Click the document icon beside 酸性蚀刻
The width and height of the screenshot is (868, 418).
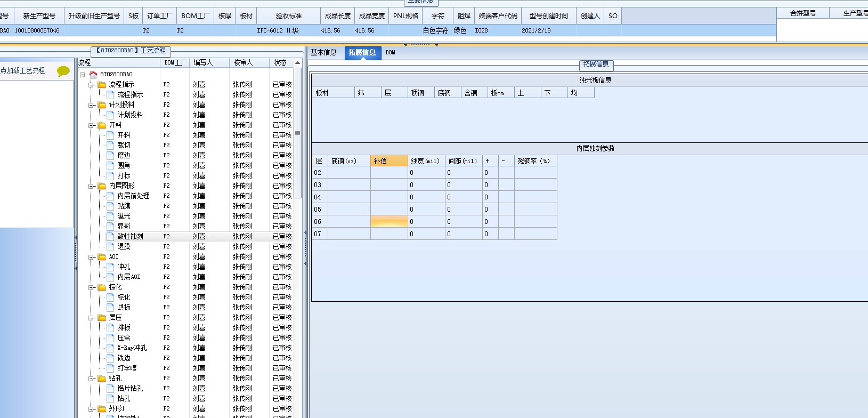[x=111, y=237]
